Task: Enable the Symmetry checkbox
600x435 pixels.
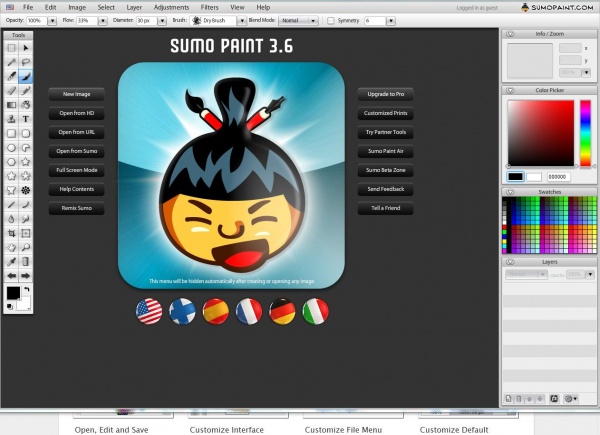Action: pos(331,21)
